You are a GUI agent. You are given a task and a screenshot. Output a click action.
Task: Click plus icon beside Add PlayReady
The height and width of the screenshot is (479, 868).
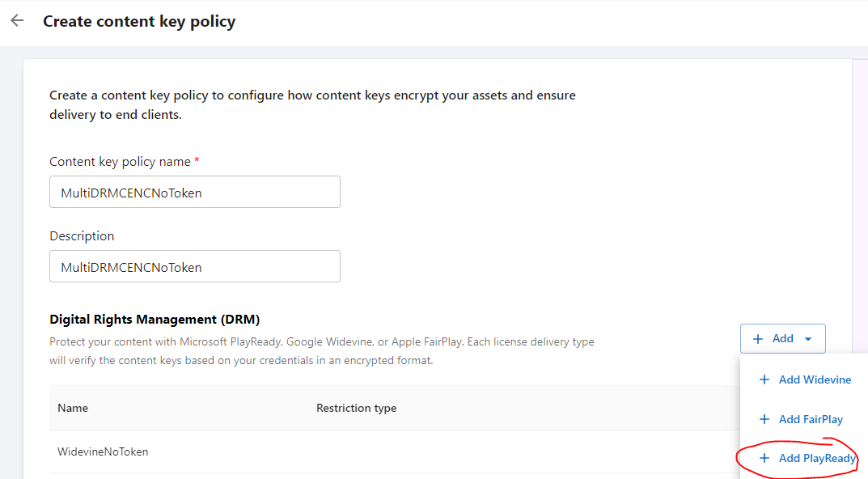click(764, 458)
